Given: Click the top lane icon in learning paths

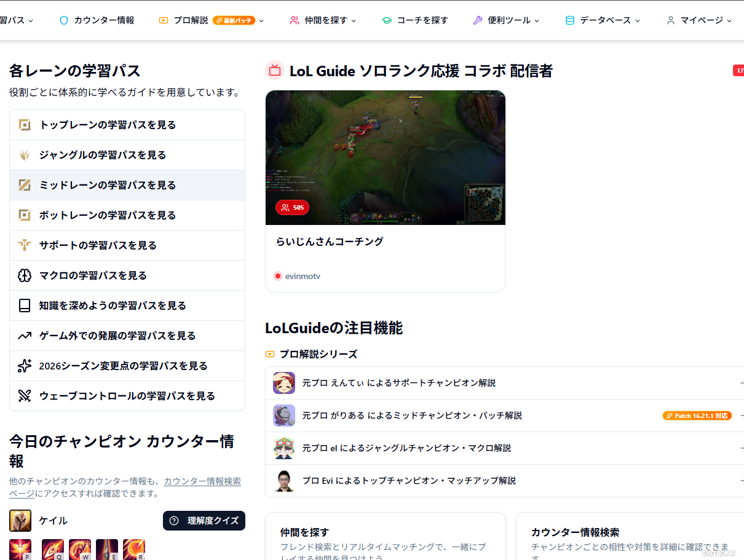Looking at the screenshot, I should [x=25, y=125].
